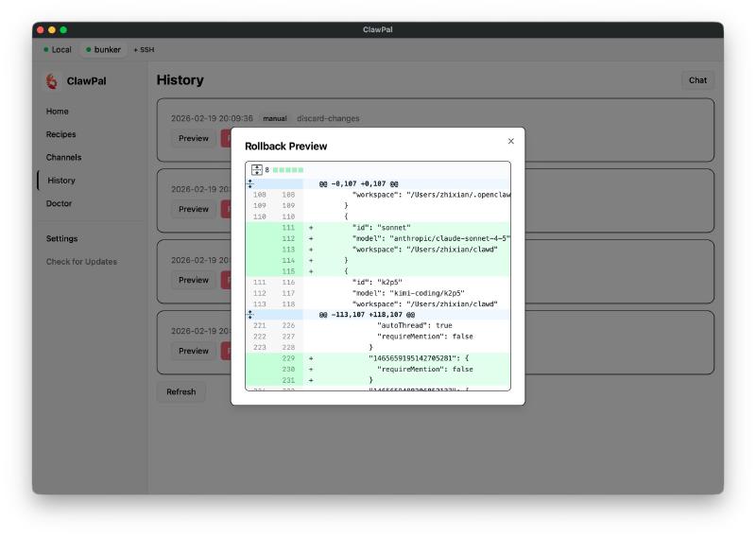Preview the 20:09:36 discard-changes snapshot
Viewport: 756px width, 537px height.
pos(193,138)
